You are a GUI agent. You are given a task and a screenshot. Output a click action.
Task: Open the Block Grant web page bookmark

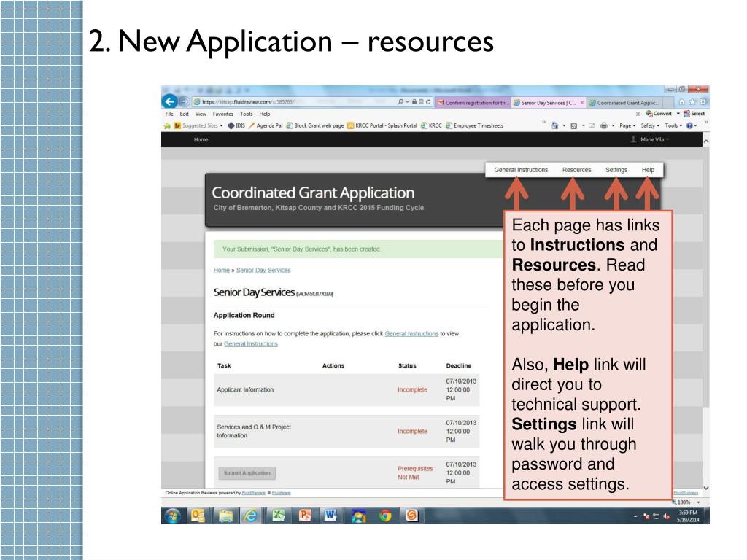(x=315, y=125)
